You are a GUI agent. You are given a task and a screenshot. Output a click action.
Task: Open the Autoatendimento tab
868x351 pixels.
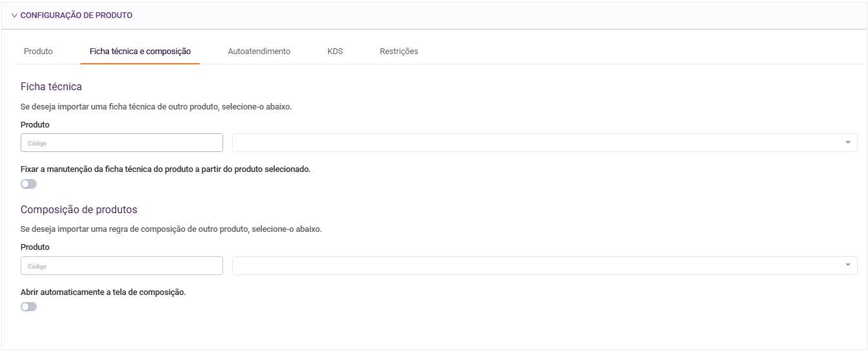click(x=259, y=52)
